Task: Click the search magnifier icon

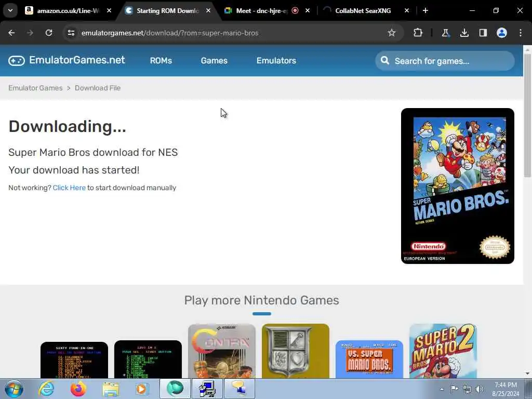Action: 385,60
